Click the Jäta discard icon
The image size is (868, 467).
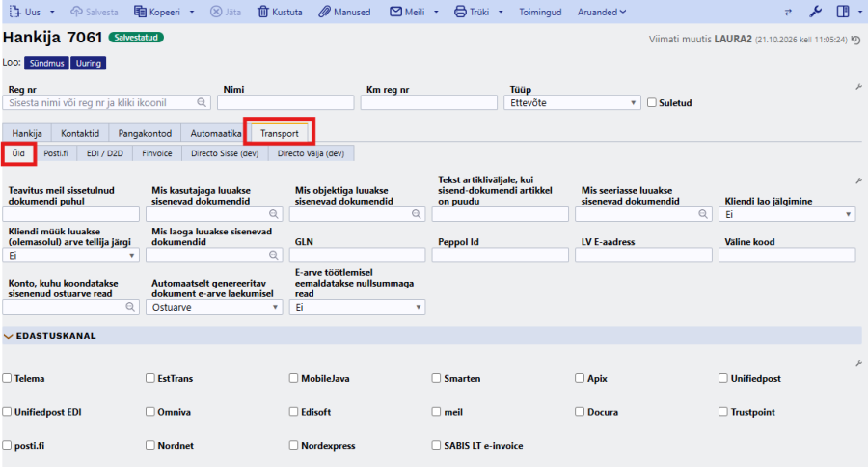(x=216, y=12)
